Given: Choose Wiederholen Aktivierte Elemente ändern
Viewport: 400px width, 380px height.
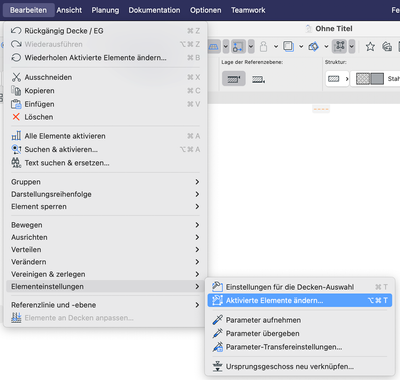Looking at the screenshot, I should [105, 57].
